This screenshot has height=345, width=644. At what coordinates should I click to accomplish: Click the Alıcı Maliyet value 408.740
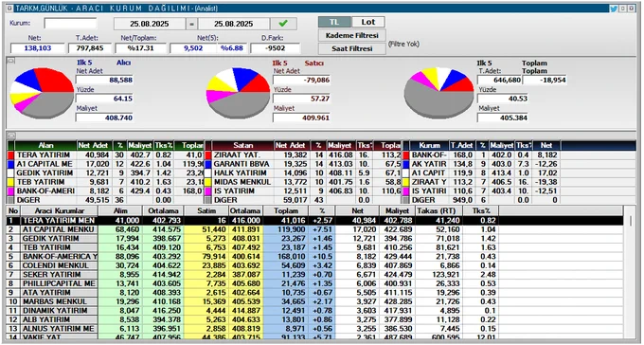[x=104, y=118]
